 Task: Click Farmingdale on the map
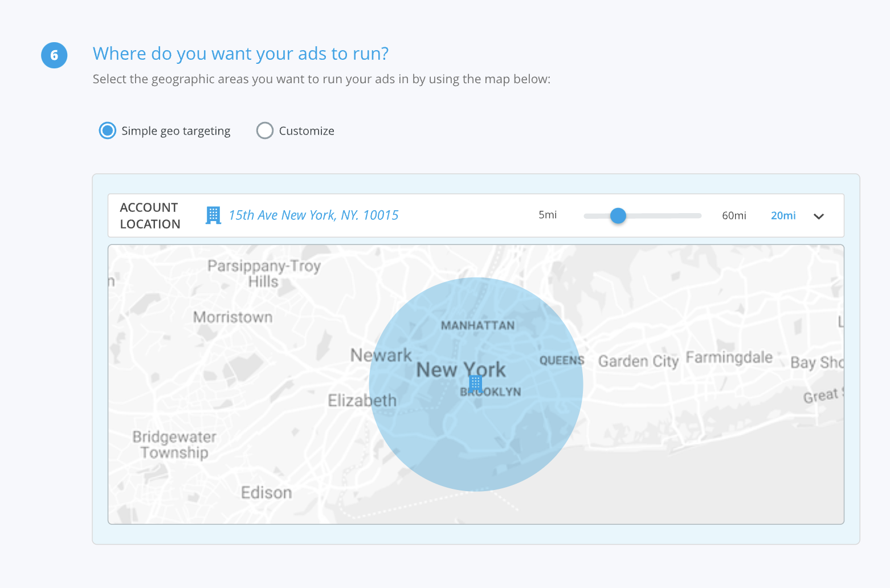729,357
